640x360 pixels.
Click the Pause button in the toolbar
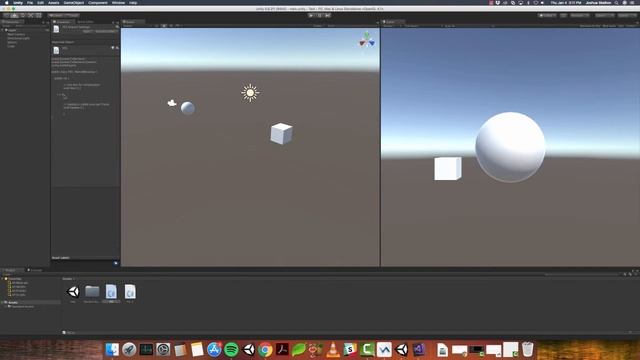coord(320,16)
